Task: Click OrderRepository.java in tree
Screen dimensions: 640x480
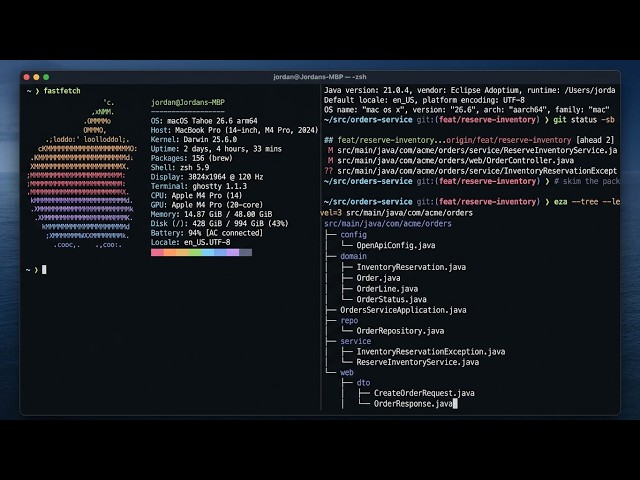Action: [x=400, y=331]
